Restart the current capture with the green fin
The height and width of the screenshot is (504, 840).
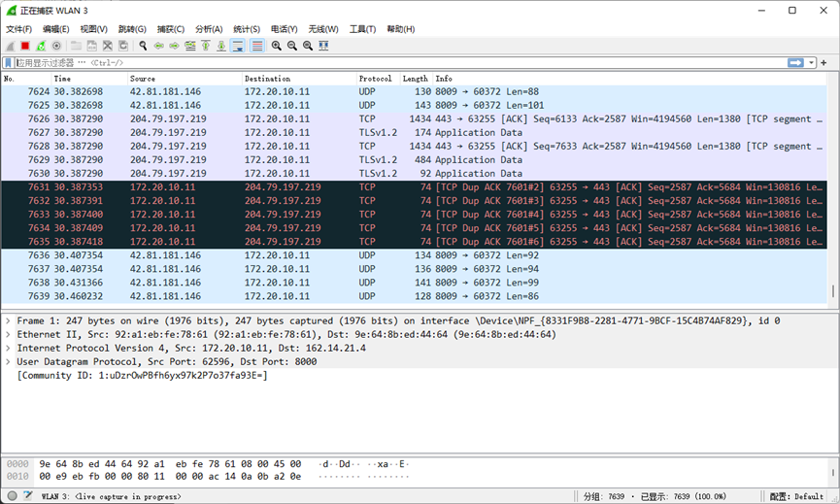(x=41, y=46)
